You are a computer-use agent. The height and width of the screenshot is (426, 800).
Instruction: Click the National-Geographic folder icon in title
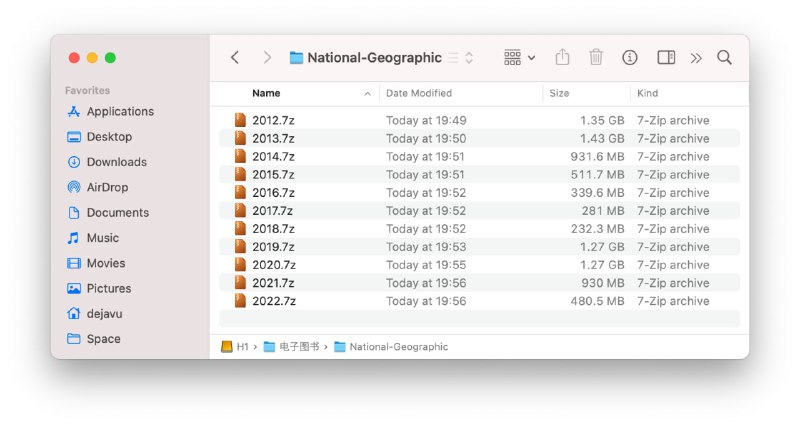pos(296,58)
